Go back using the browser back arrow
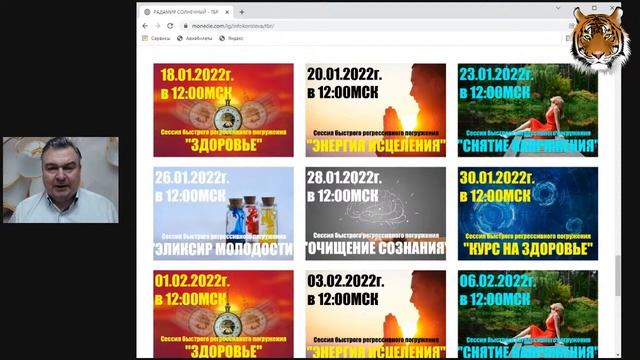This screenshot has height=360, width=640. [x=145, y=26]
